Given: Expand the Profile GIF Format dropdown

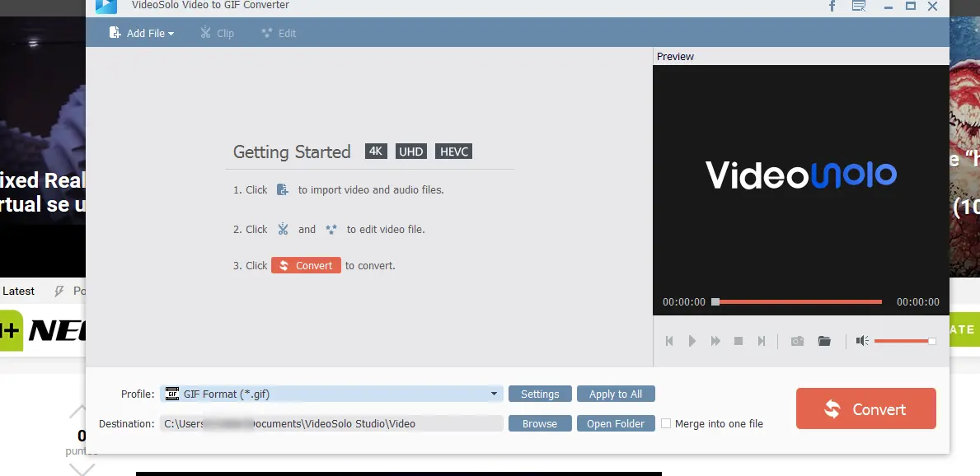Looking at the screenshot, I should (494, 394).
